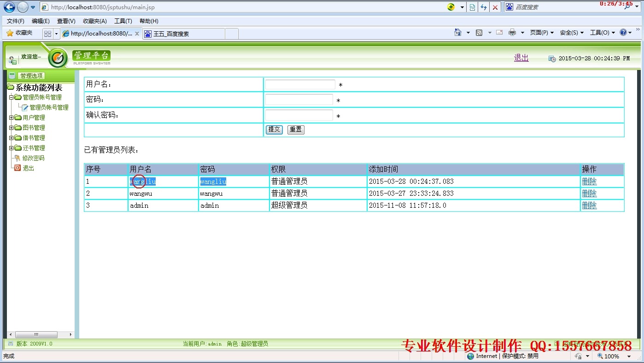
Task: Click the Read mail envelope icon
Action: (x=499, y=33)
